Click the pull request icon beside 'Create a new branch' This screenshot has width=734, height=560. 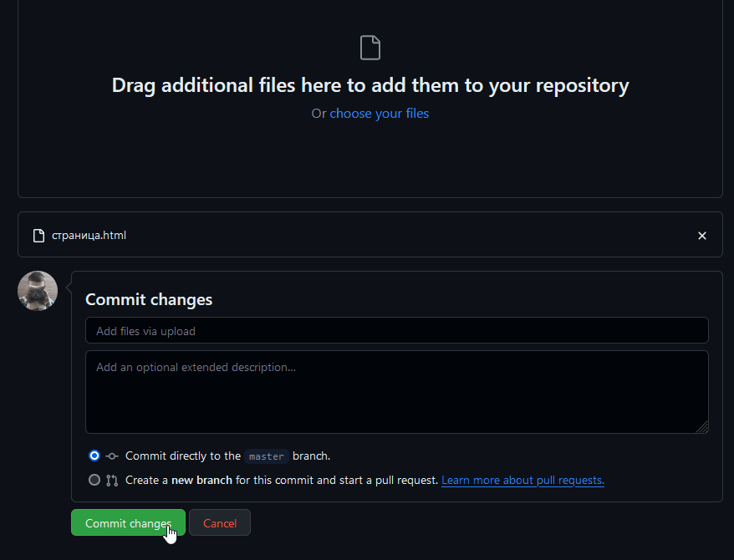pos(112,481)
